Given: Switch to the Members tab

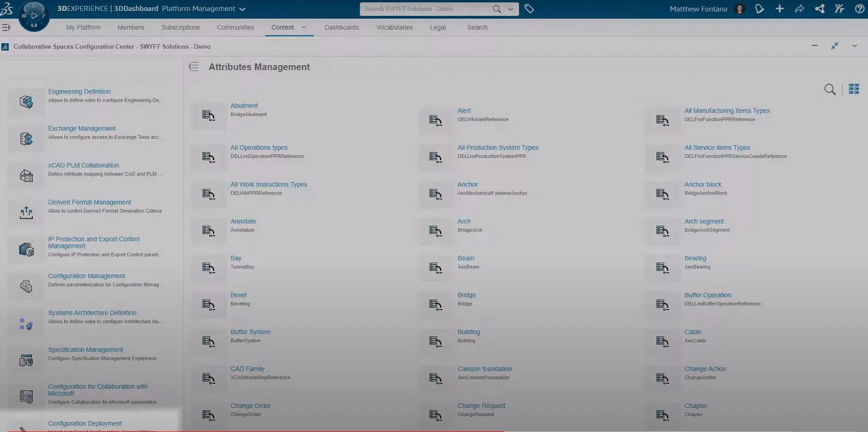Looking at the screenshot, I should (x=131, y=27).
